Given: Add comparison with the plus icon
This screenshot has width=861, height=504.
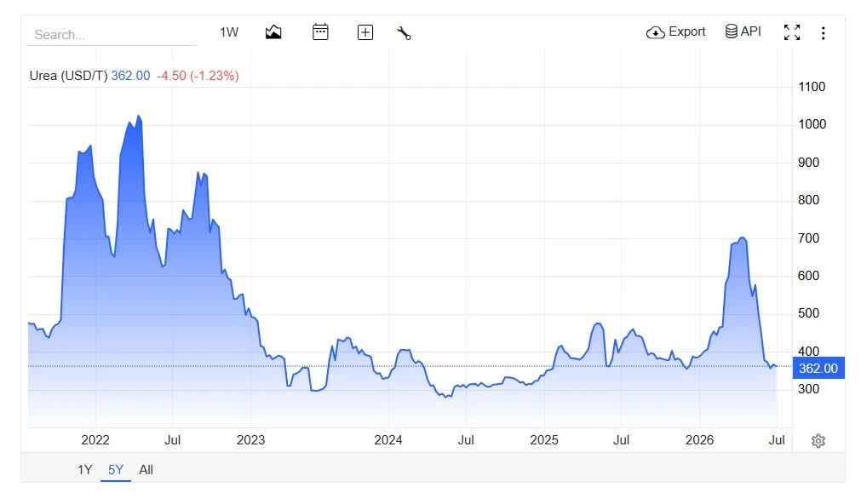Looking at the screenshot, I should click(365, 32).
